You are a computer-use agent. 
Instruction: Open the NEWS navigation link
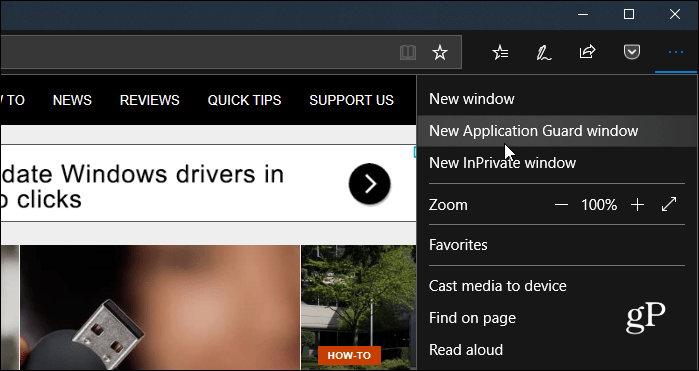pyautogui.click(x=72, y=100)
